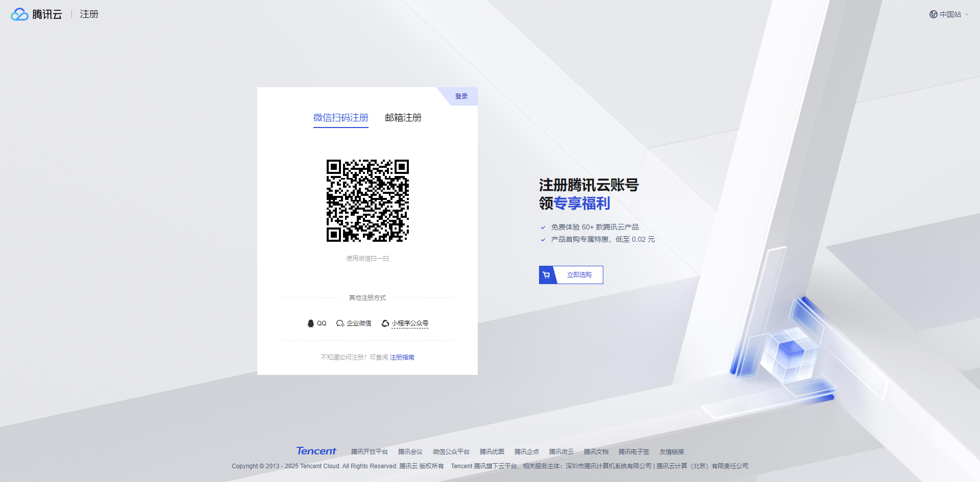Open the 腾讯电子签 footer link
The image size is (980, 482).
634,452
